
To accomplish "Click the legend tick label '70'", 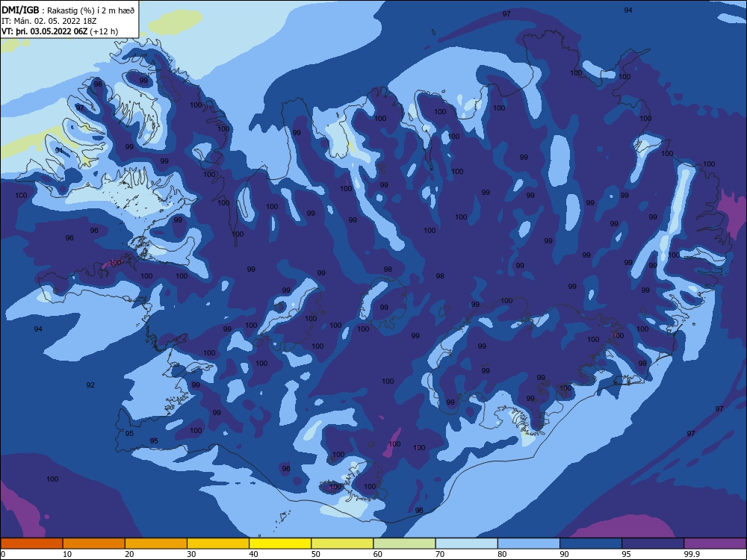I will pyautogui.click(x=440, y=554).
